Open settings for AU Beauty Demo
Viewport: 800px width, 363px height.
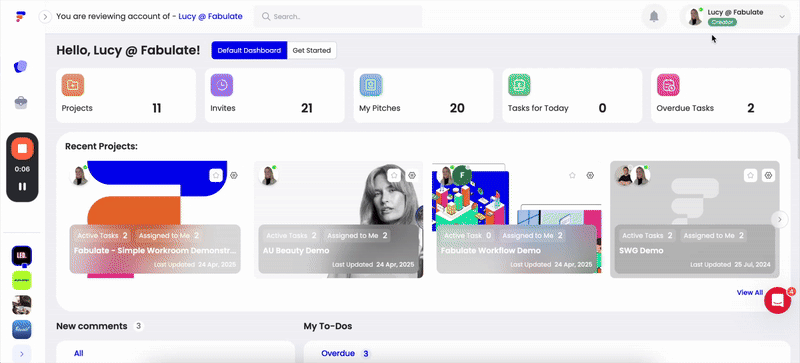point(412,175)
